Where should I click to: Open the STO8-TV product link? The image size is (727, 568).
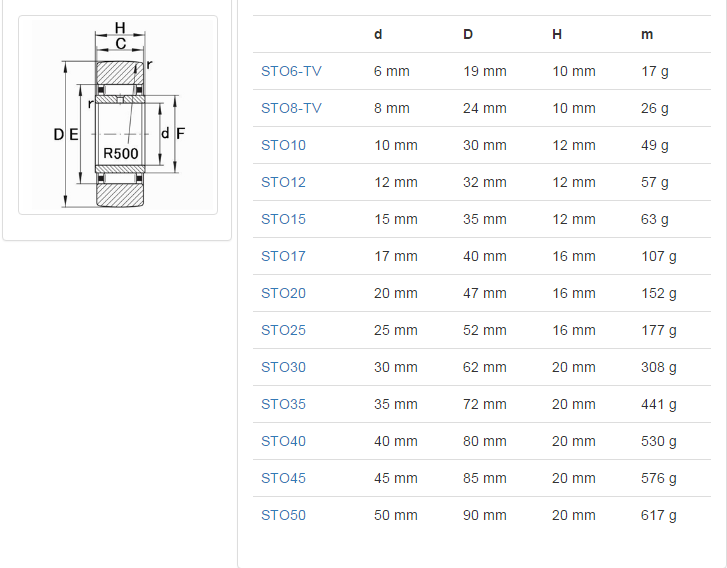(x=291, y=108)
